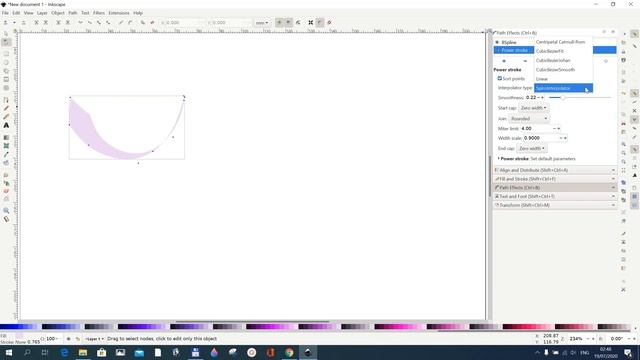
Task: Select the Spray tool
Action: 6,183
